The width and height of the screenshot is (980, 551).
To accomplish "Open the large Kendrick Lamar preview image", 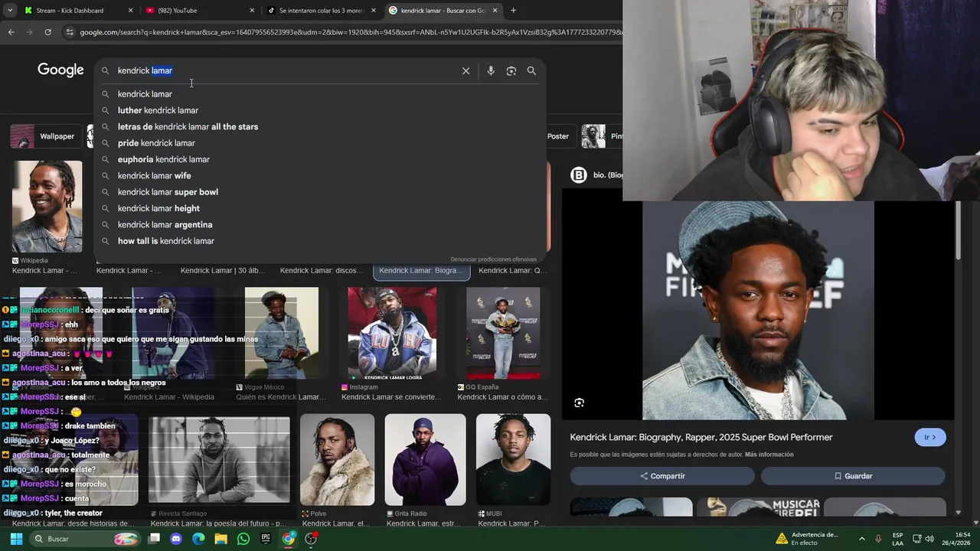I will [x=758, y=310].
